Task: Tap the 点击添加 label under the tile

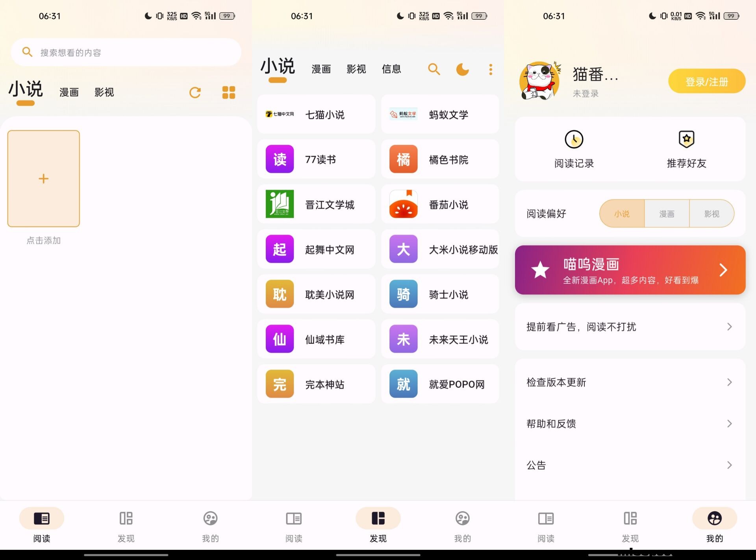Action: [44, 240]
